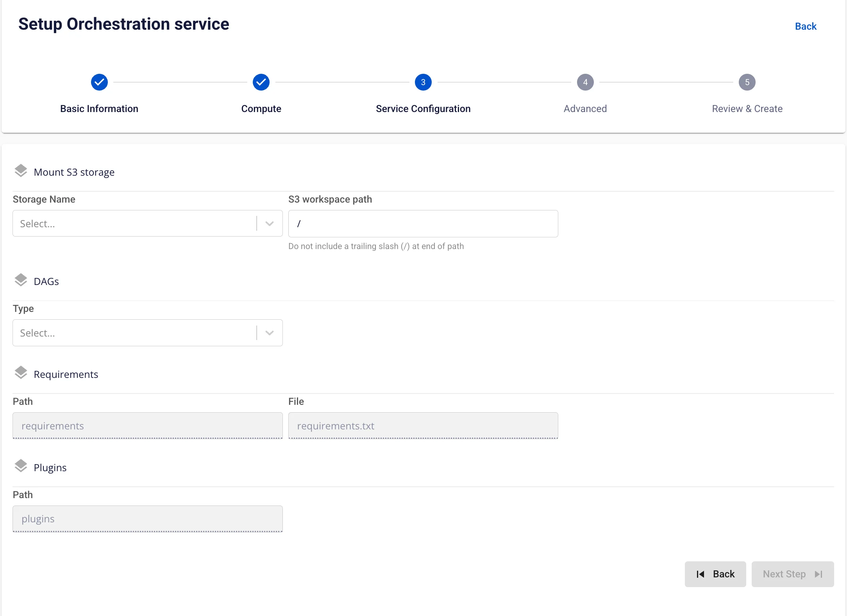
Task: Click the Plugins Path field
Action: pyautogui.click(x=148, y=519)
